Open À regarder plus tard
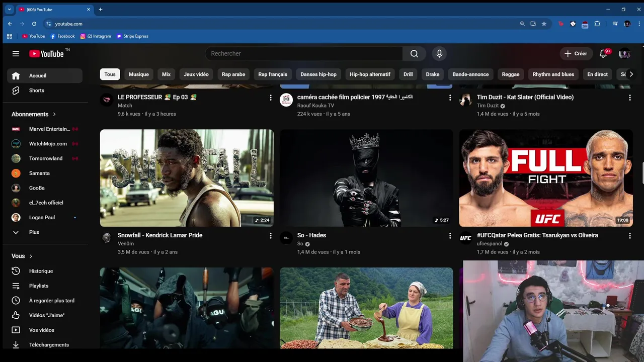Image resolution: width=644 pixels, height=362 pixels. 45,301
